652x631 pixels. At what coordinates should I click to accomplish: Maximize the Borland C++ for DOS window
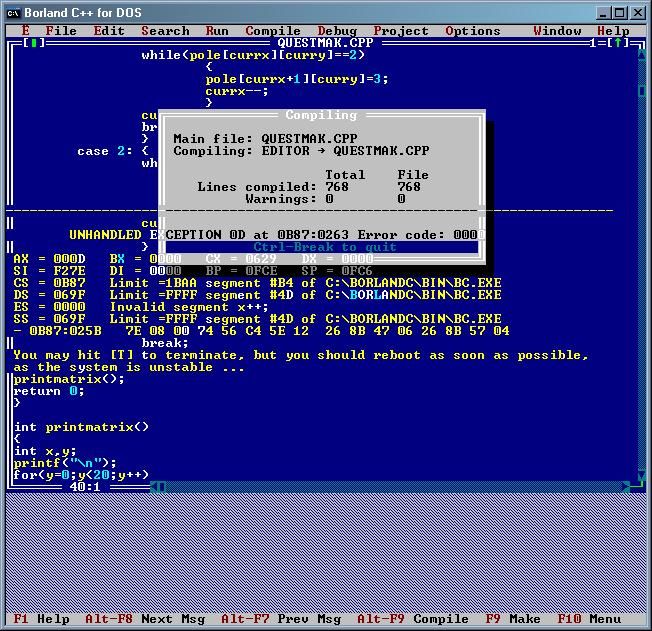[620, 13]
